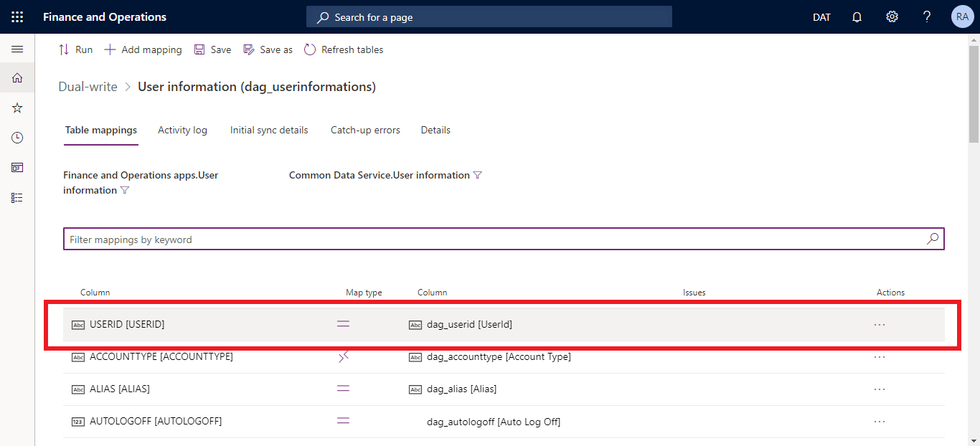Open the Initial sync details tab
This screenshot has height=446, width=980.
pos(269,130)
